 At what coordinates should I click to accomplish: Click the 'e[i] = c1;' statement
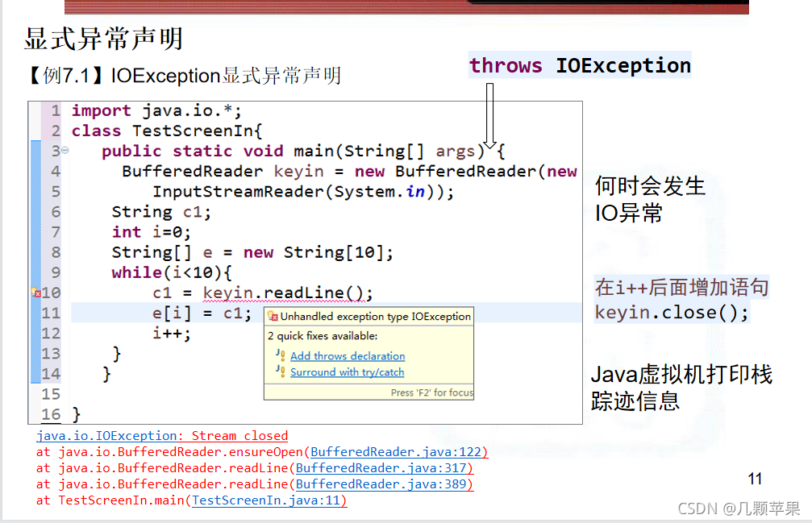pyautogui.click(x=202, y=313)
